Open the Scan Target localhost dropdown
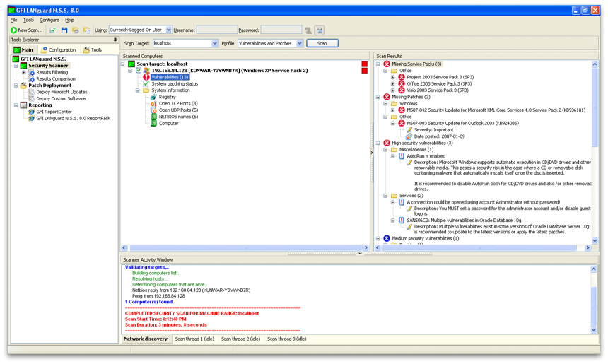This screenshot has width=608, height=364. coord(215,44)
